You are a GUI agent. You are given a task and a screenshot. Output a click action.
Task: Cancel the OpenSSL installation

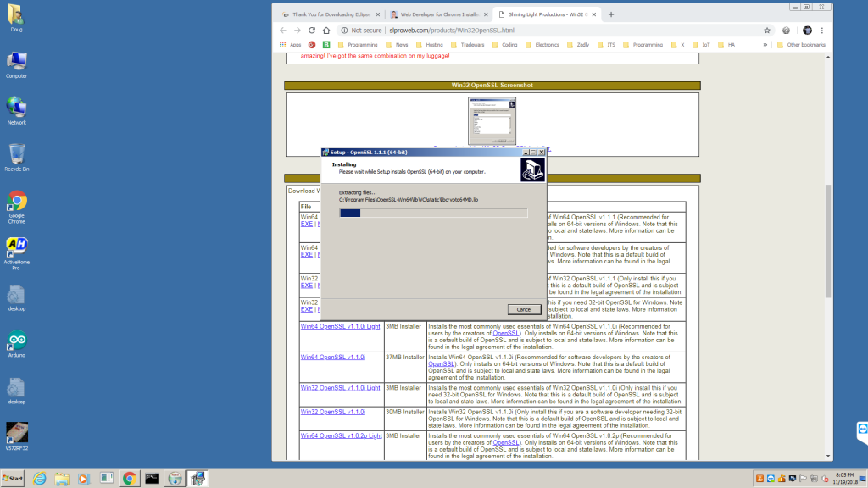click(524, 309)
